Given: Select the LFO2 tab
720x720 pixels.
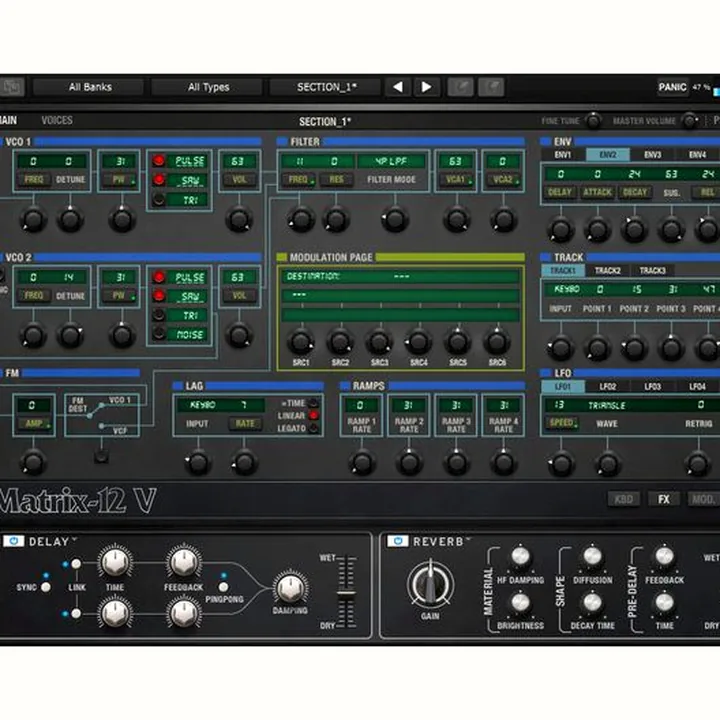Looking at the screenshot, I should [x=608, y=387].
